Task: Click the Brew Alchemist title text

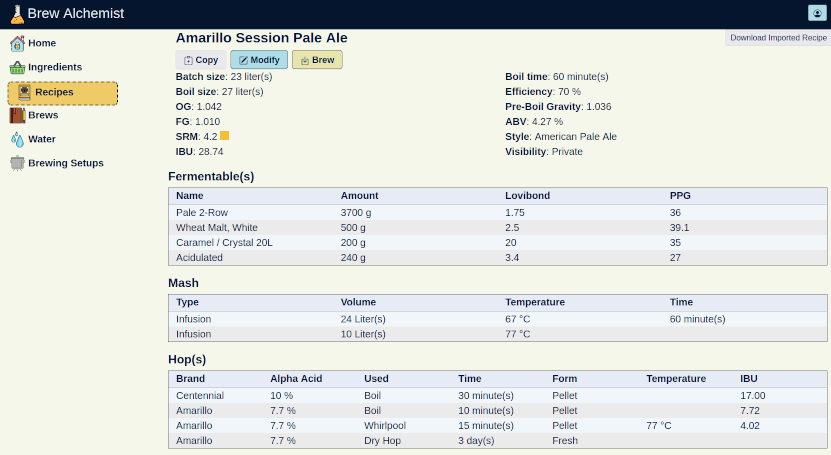Action: [76, 13]
